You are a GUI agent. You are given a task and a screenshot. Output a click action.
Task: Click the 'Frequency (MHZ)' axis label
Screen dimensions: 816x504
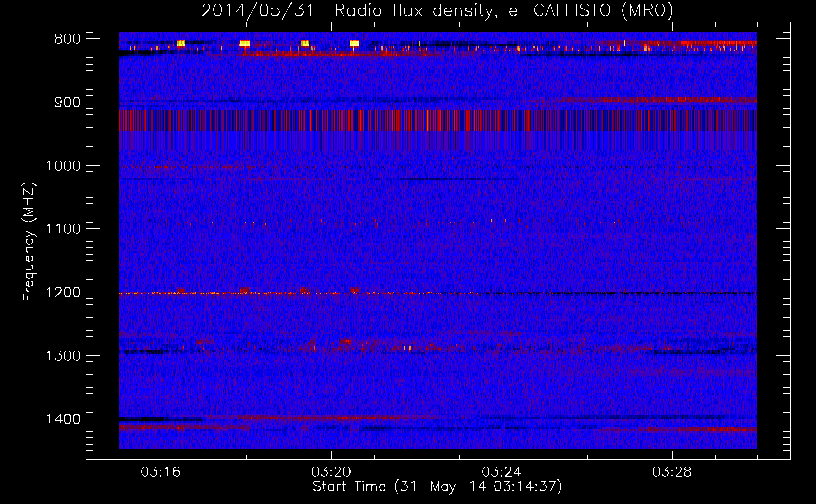29,242
